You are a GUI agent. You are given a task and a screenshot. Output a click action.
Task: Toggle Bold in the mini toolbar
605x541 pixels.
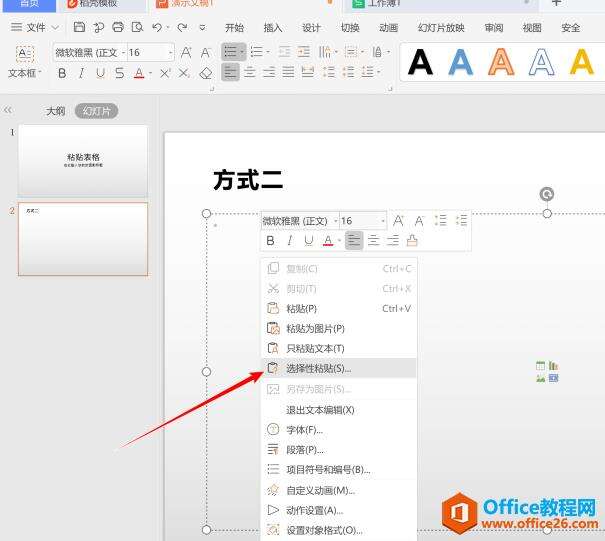pos(270,241)
